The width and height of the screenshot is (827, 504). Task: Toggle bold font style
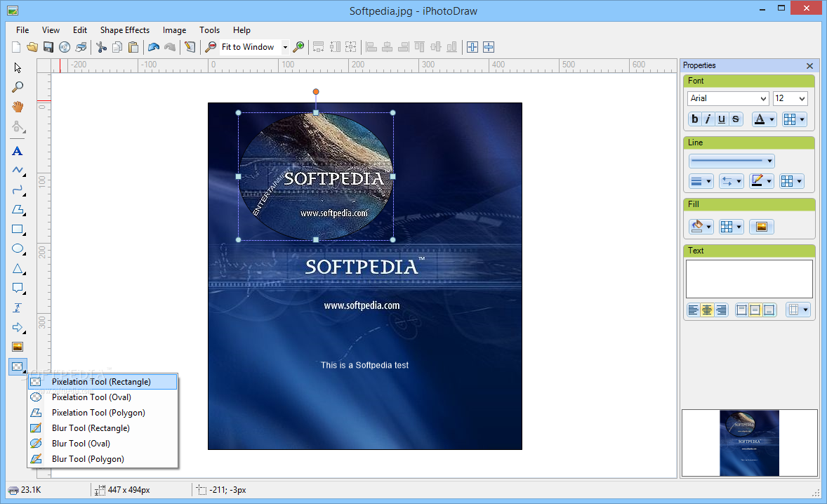tap(694, 119)
